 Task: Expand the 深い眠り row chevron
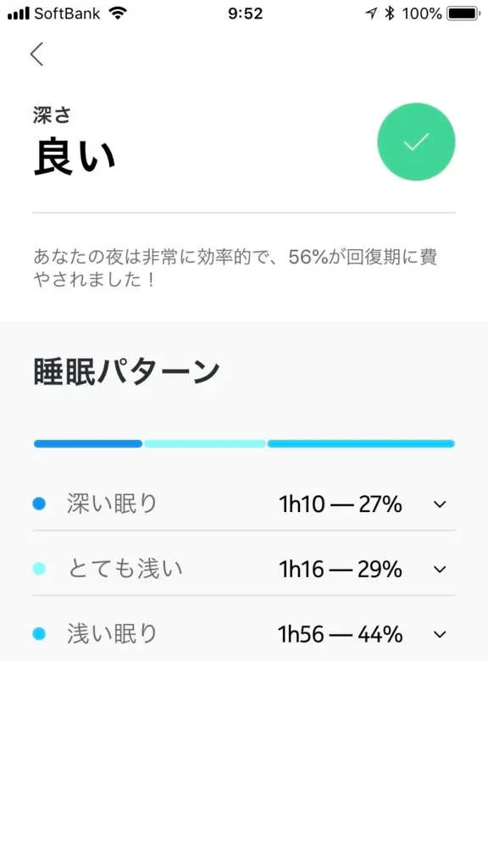tap(440, 504)
